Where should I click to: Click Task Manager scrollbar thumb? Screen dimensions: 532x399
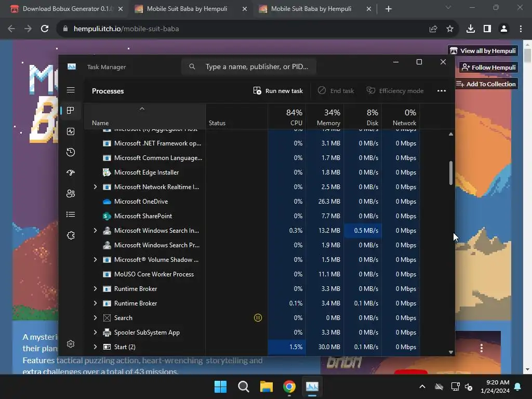(450, 173)
